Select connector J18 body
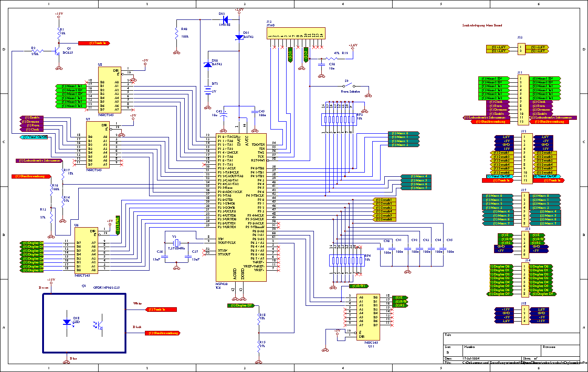 [525, 315]
